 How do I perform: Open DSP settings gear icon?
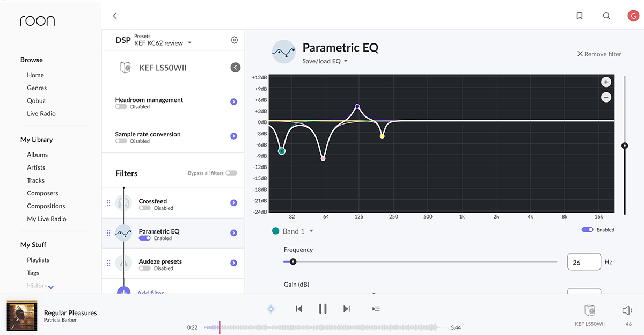point(234,40)
